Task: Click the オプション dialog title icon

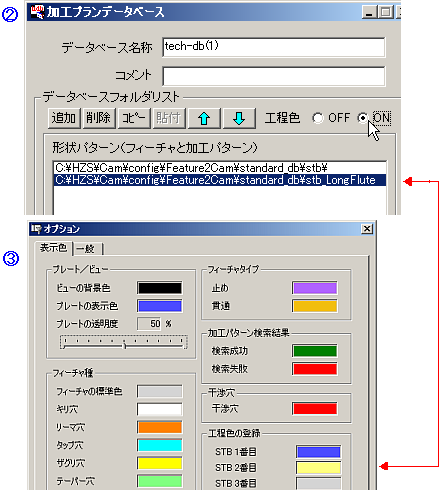Action: click(x=36, y=229)
